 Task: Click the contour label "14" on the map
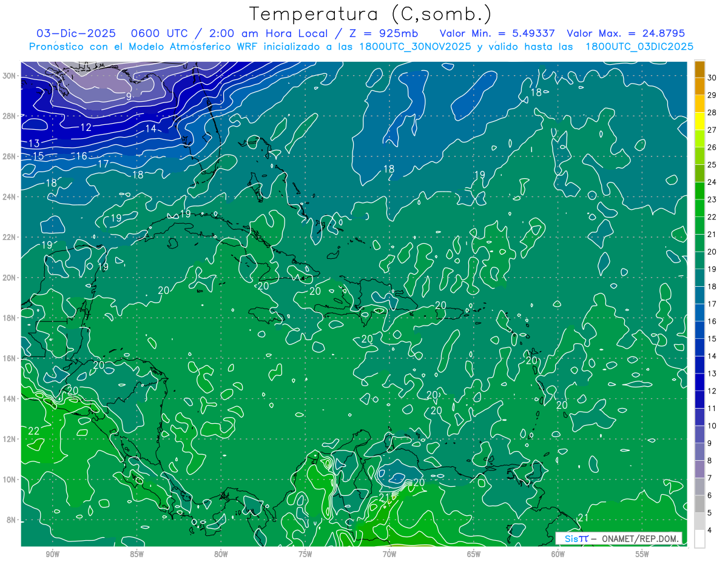click(150, 129)
